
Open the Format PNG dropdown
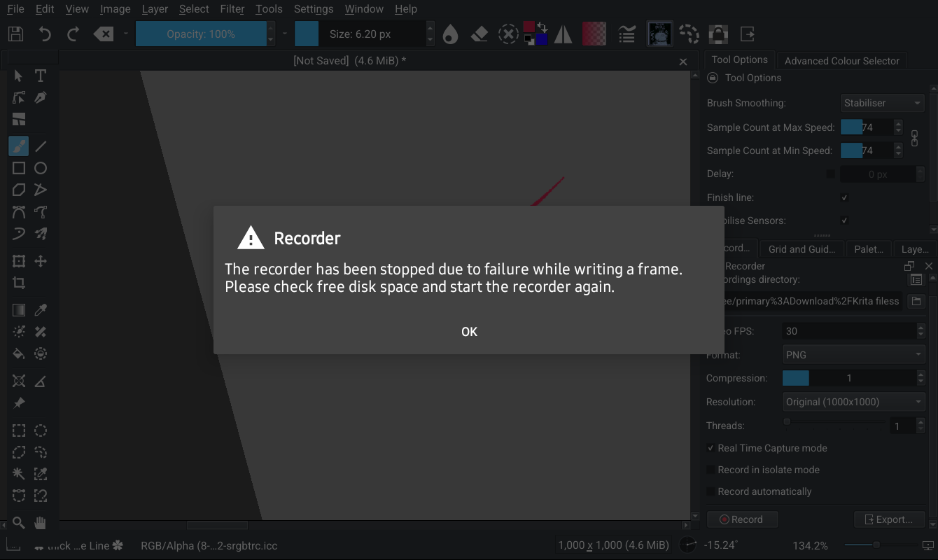tap(854, 355)
